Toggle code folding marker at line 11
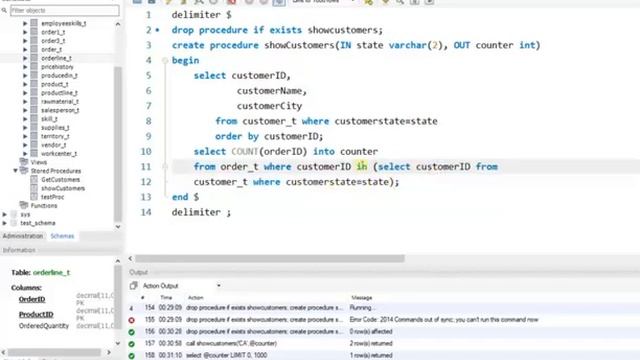 point(165,167)
